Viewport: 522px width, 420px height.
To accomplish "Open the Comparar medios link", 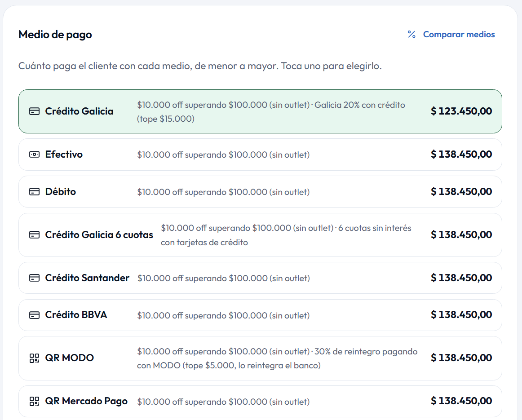I will (x=451, y=34).
